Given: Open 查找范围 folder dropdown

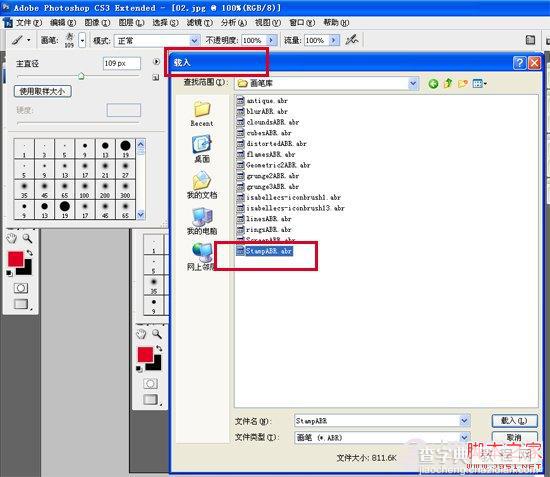Looking at the screenshot, I should click(x=413, y=83).
